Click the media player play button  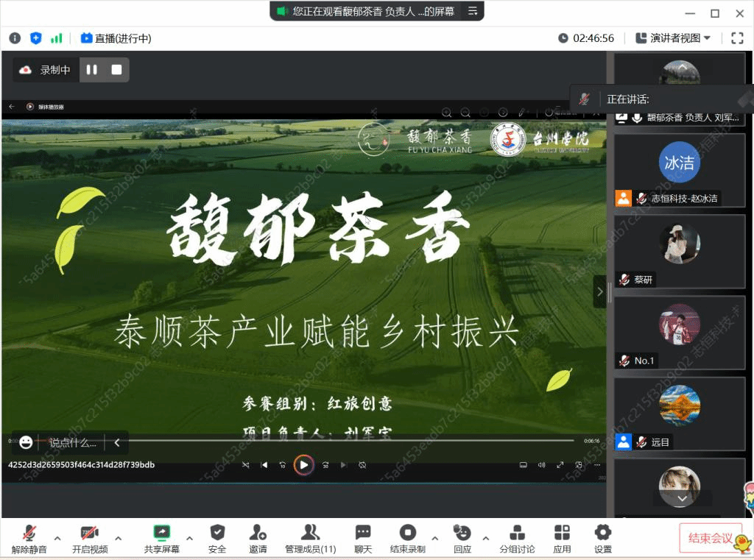303,465
